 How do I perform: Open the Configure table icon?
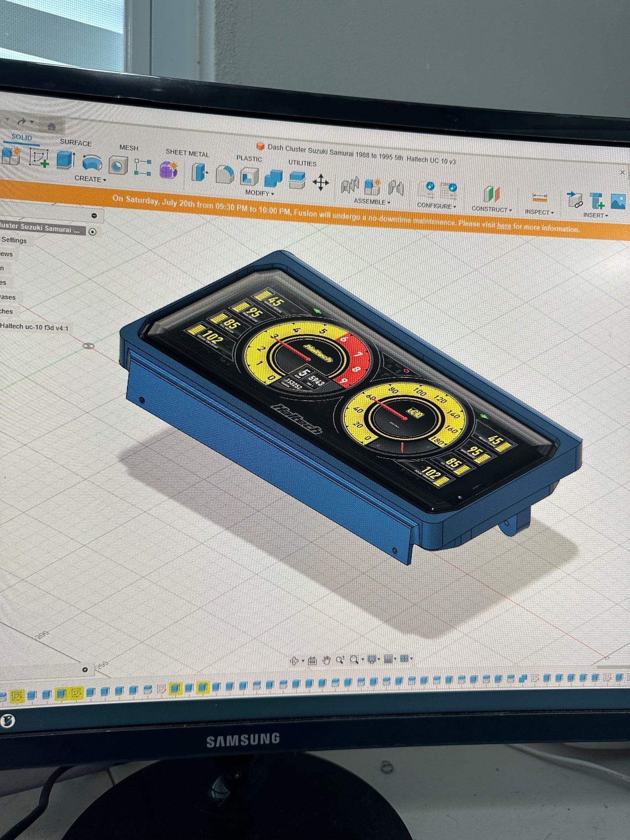point(449,192)
